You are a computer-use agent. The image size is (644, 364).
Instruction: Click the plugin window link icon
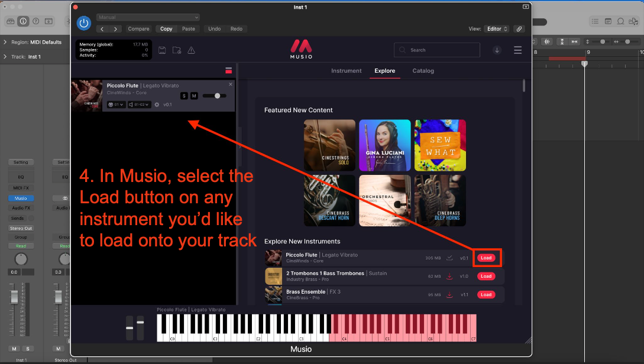pos(519,29)
